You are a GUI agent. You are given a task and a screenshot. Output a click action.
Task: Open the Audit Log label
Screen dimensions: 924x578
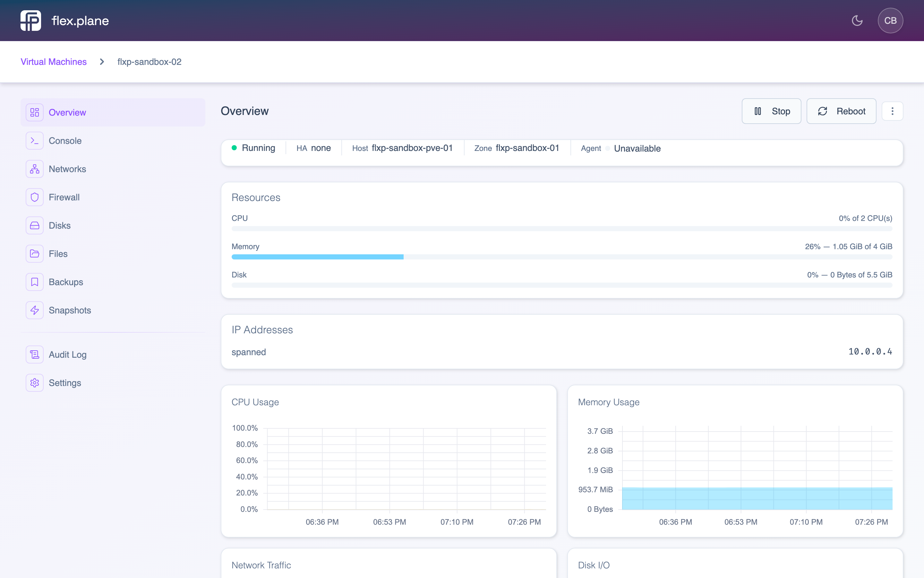click(x=68, y=355)
